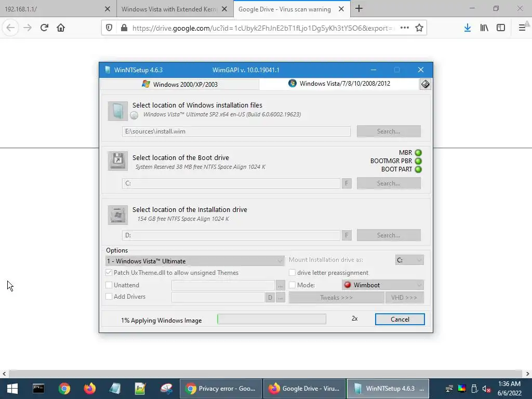Viewport: 532px width, 399px height.
Task: Close the 192.168.1.1 browser tab
Action: (x=107, y=9)
